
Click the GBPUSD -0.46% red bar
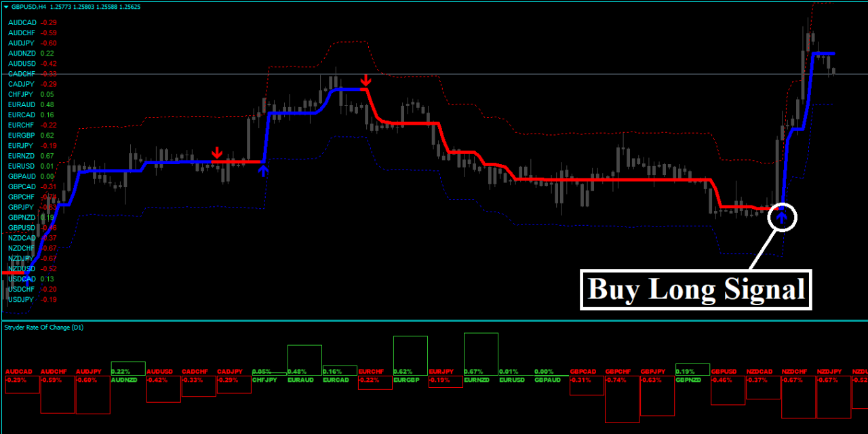click(x=728, y=390)
